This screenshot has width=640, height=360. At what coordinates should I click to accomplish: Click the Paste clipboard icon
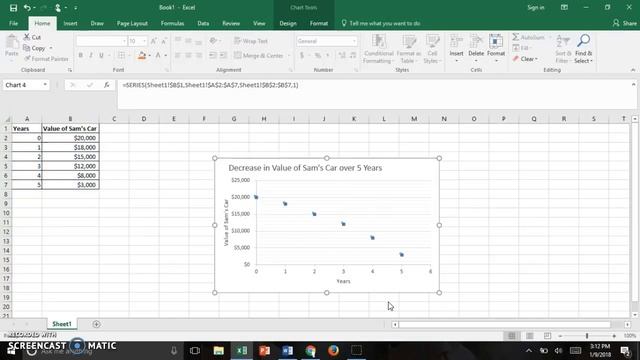[12, 42]
